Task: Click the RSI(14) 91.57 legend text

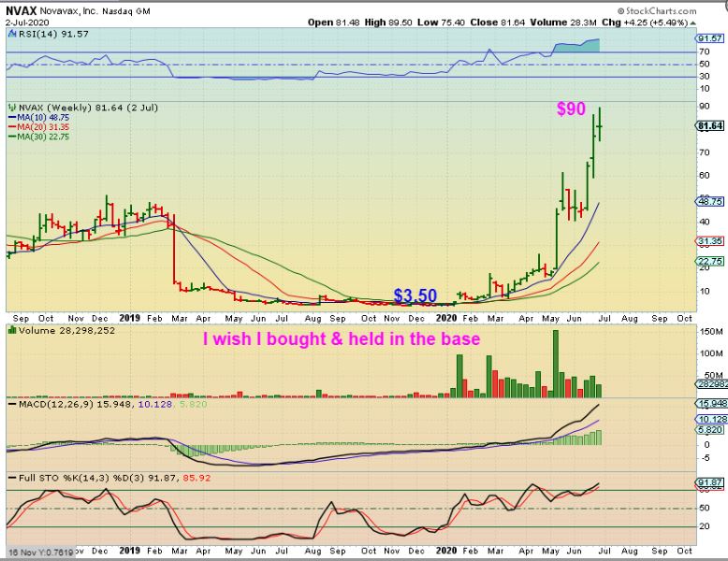Action: click(53, 34)
